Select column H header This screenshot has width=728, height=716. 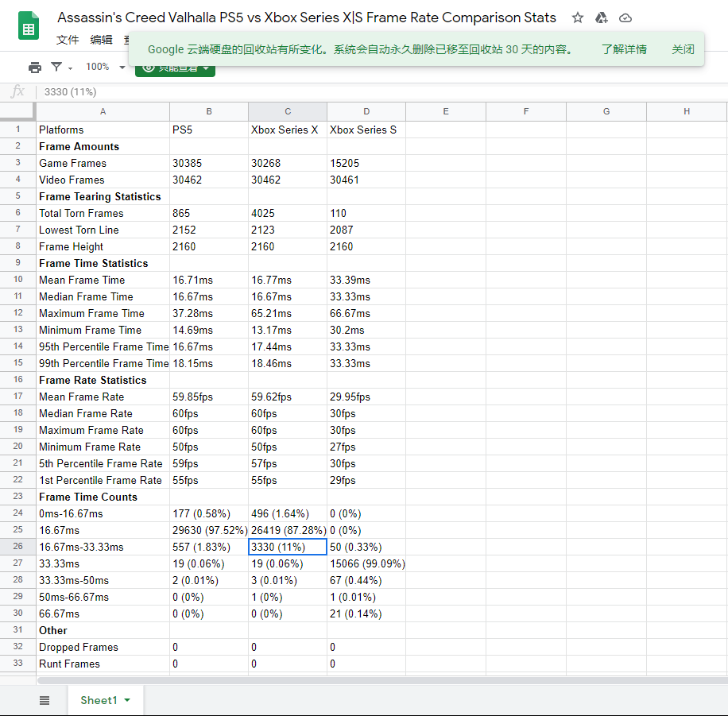pos(686,111)
